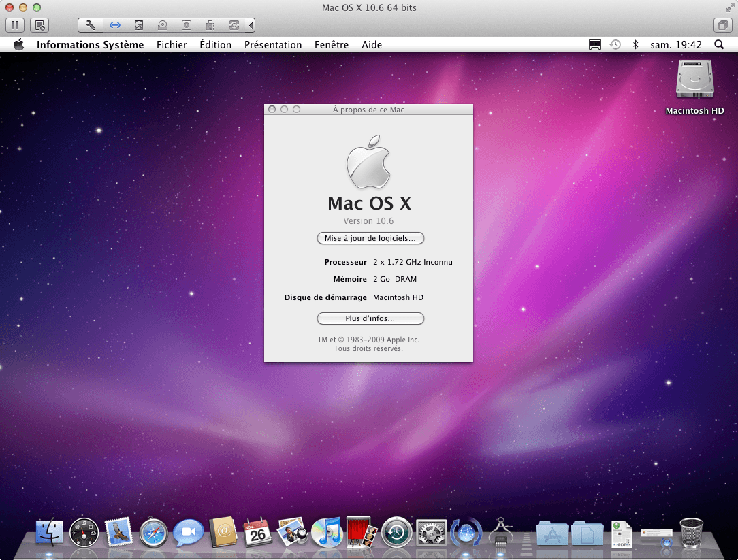Open Time Machine from the Dock

pos(396,532)
